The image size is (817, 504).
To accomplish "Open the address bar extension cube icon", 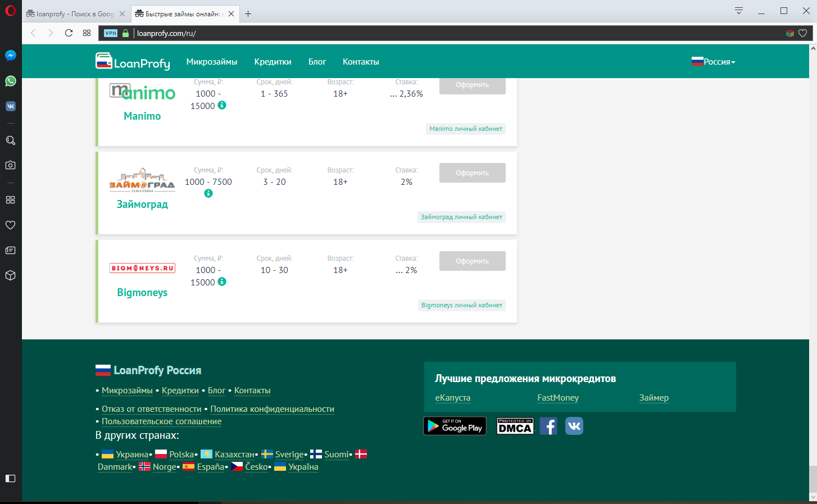I will point(790,33).
